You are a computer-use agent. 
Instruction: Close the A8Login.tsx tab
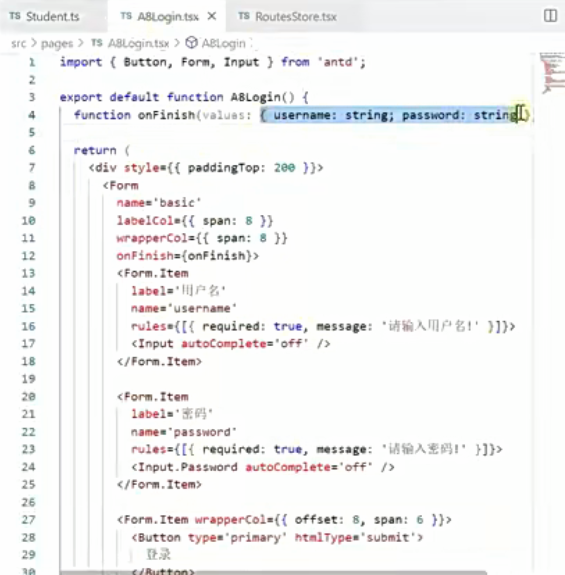[212, 16]
